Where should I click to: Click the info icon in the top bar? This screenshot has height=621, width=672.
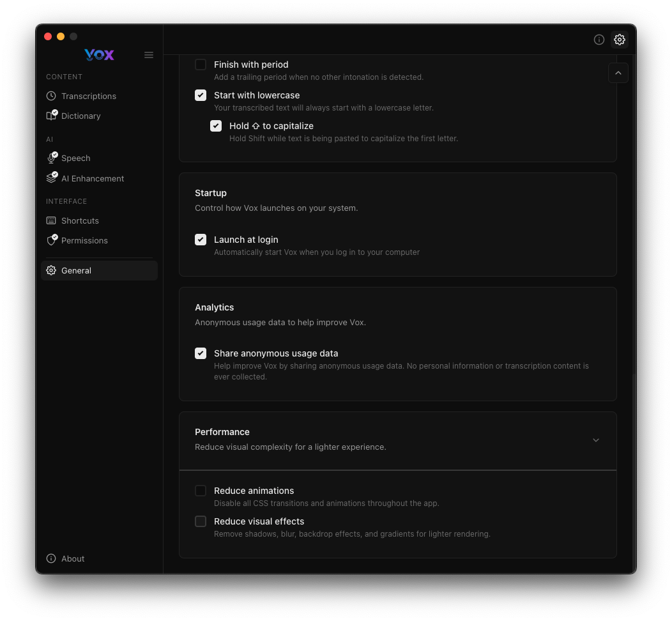[x=599, y=40]
